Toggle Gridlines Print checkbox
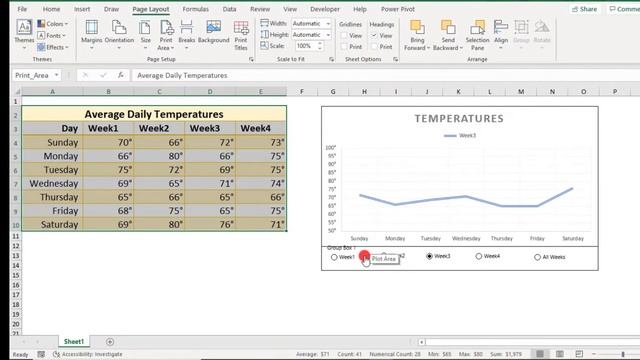640x360 pixels. coord(344,47)
